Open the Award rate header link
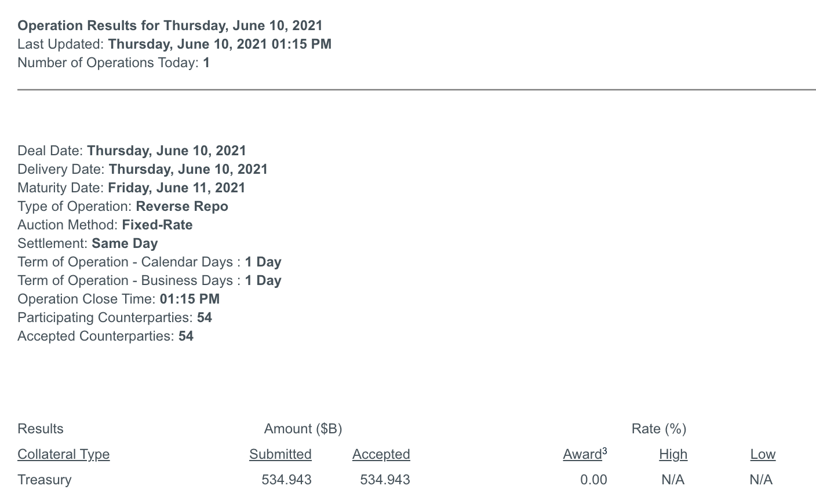This screenshot has height=504, width=816. [582, 454]
